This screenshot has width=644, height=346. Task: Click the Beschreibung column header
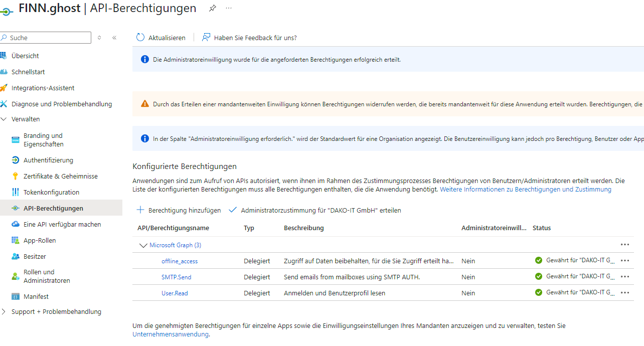pyautogui.click(x=304, y=228)
